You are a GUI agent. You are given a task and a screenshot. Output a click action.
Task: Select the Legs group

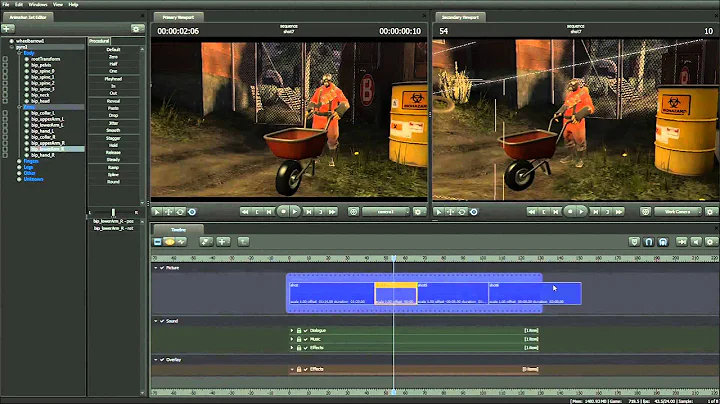(x=28, y=167)
